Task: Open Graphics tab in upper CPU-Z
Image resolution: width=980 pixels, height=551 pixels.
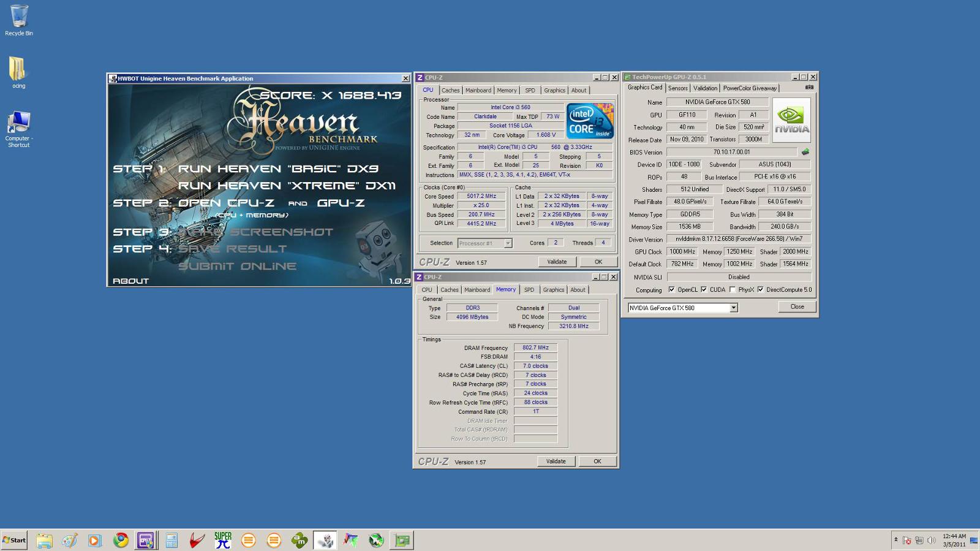Action: point(554,90)
